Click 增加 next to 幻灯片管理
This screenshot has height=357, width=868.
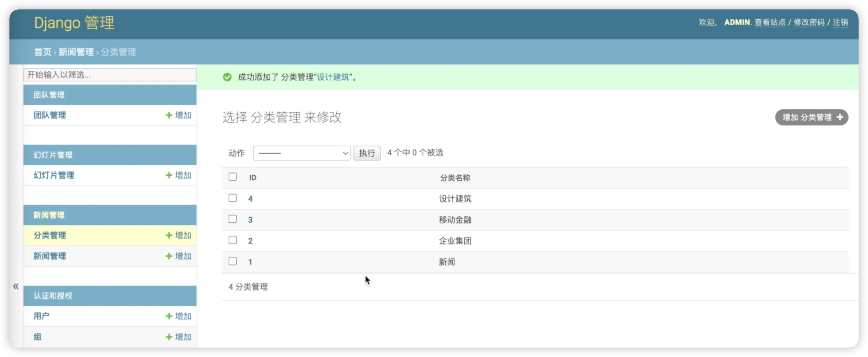pos(183,175)
